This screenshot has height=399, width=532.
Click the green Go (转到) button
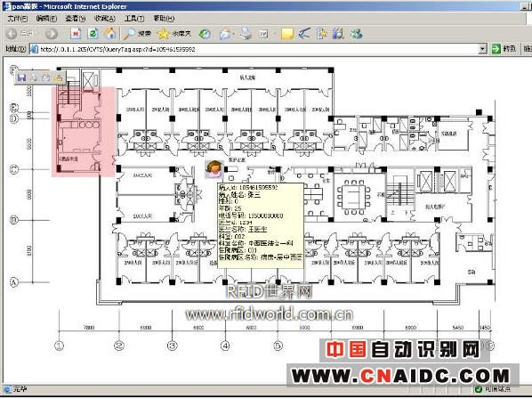[504, 49]
